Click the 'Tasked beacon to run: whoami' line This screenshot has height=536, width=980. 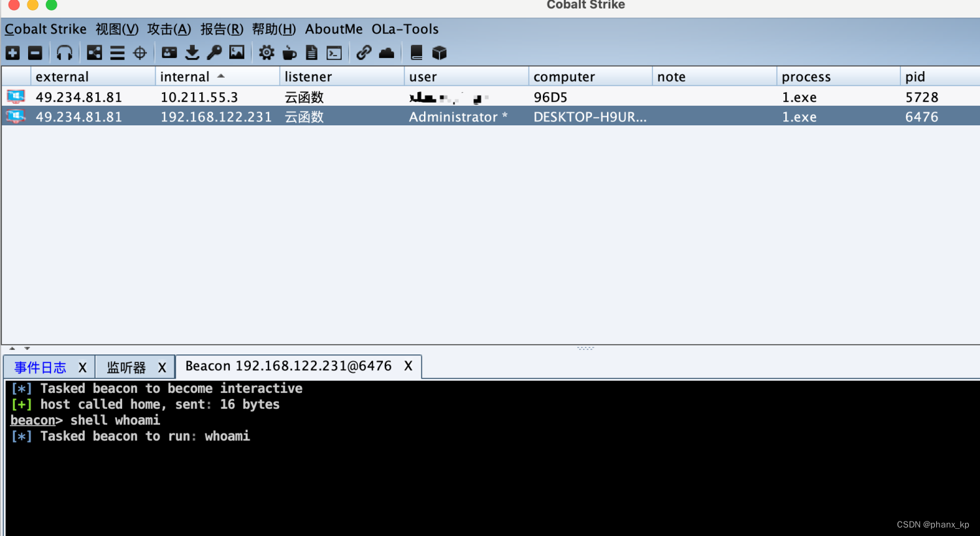point(131,436)
